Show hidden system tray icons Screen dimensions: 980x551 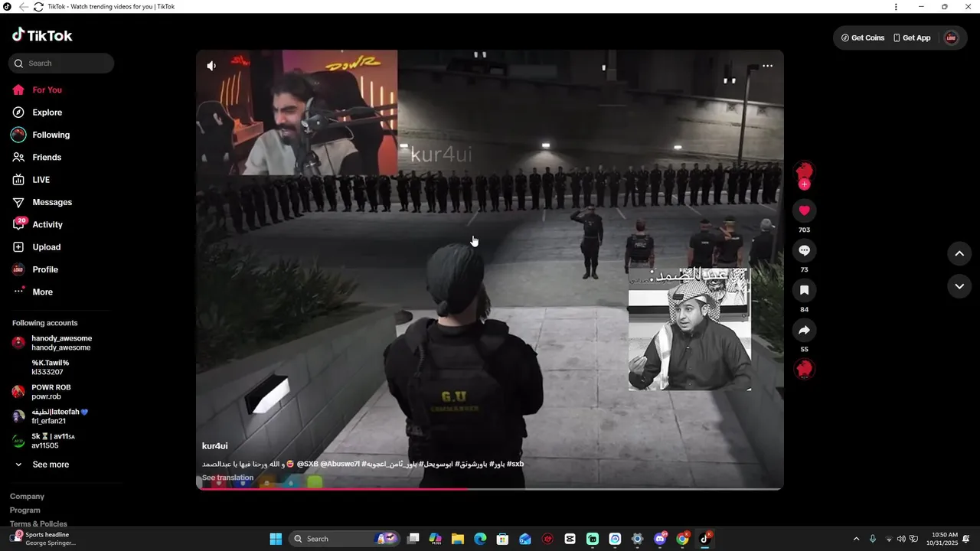click(x=856, y=539)
